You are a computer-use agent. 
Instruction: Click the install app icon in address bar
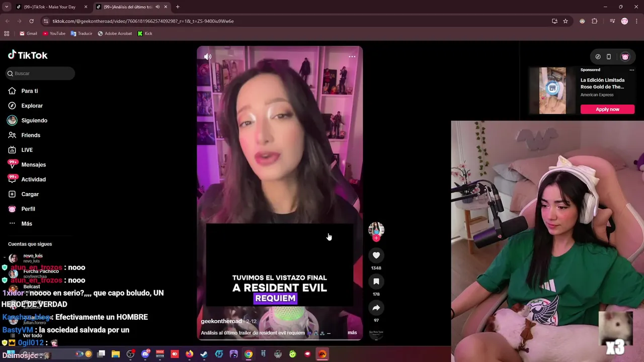(x=554, y=21)
